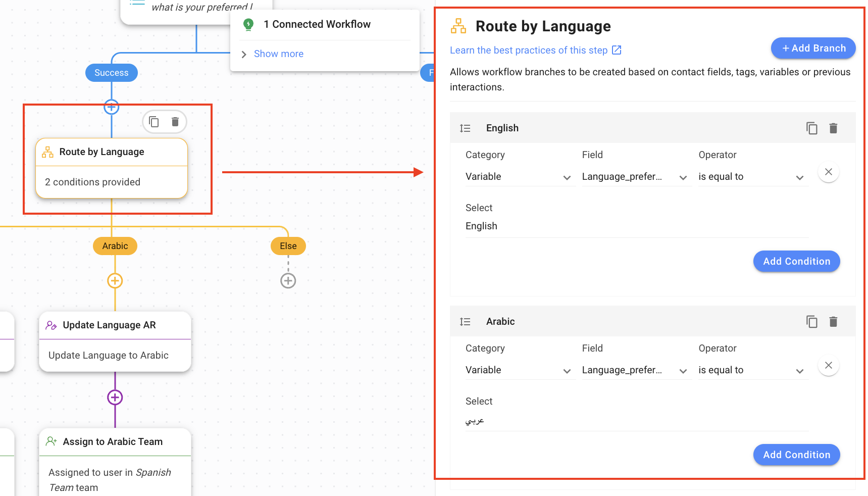Add a step below the Arabic branch label
Screen dimensions: 868x496
[x=115, y=281]
